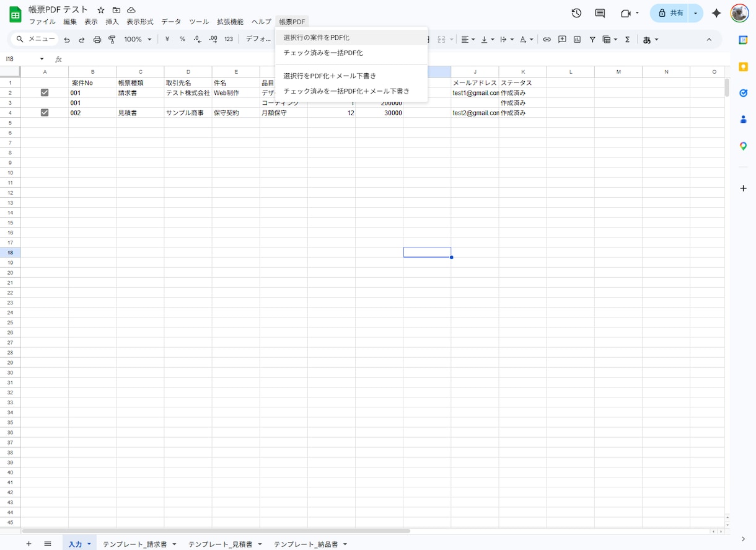756x550 pixels.
Task: Format as yen currency
Action: pyautogui.click(x=167, y=39)
